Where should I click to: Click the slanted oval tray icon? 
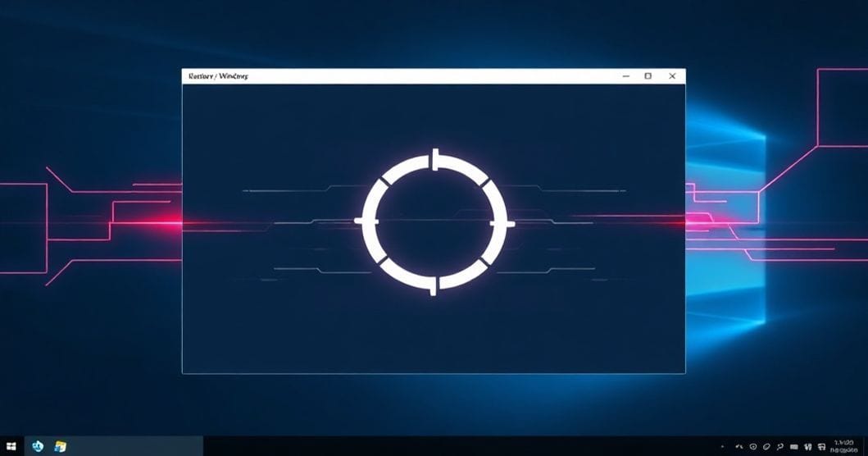(766, 447)
